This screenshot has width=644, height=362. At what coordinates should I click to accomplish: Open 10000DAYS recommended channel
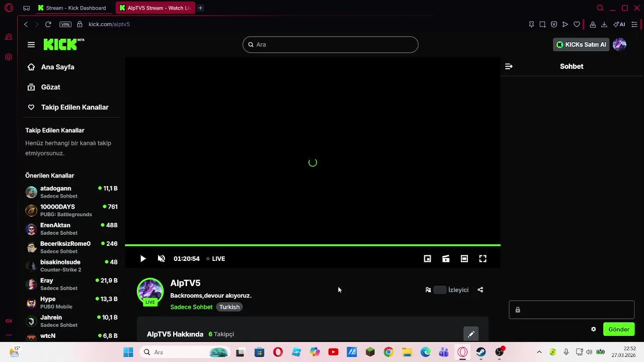pyautogui.click(x=72, y=210)
